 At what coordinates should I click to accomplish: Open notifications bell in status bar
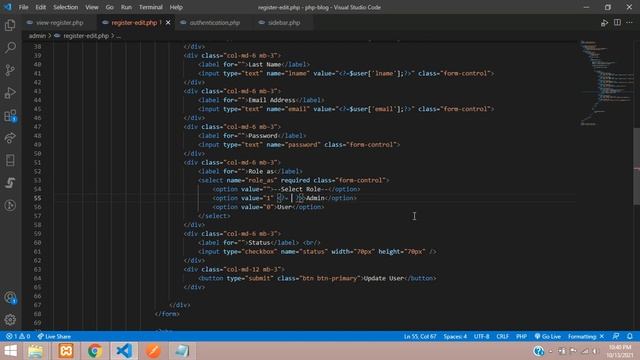click(630, 336)
